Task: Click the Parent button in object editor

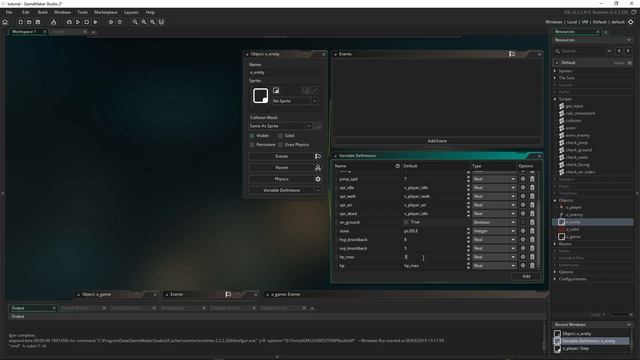Action: 281,168
